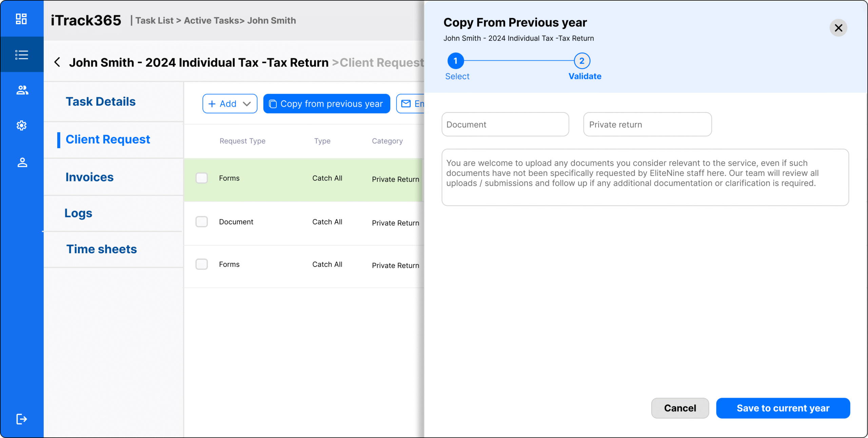Open the dashboard grid icon in sidebar
This screenshot has width=868, height=438.
(x=21, y=19)
